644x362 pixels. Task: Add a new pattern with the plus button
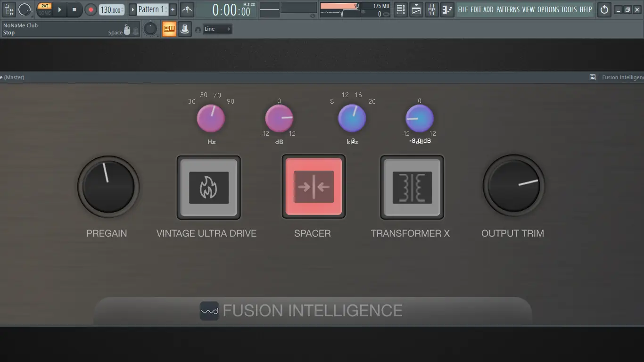point(173,9)
